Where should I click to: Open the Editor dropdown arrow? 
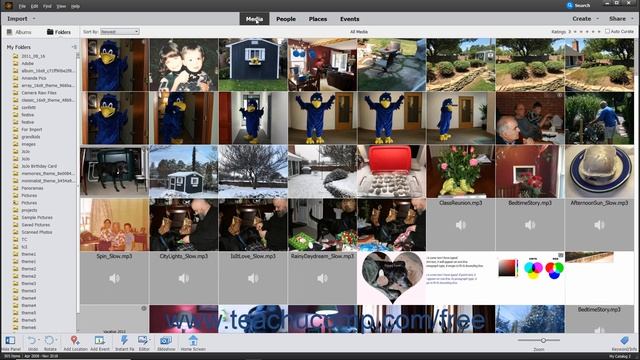tap(150, 340)
